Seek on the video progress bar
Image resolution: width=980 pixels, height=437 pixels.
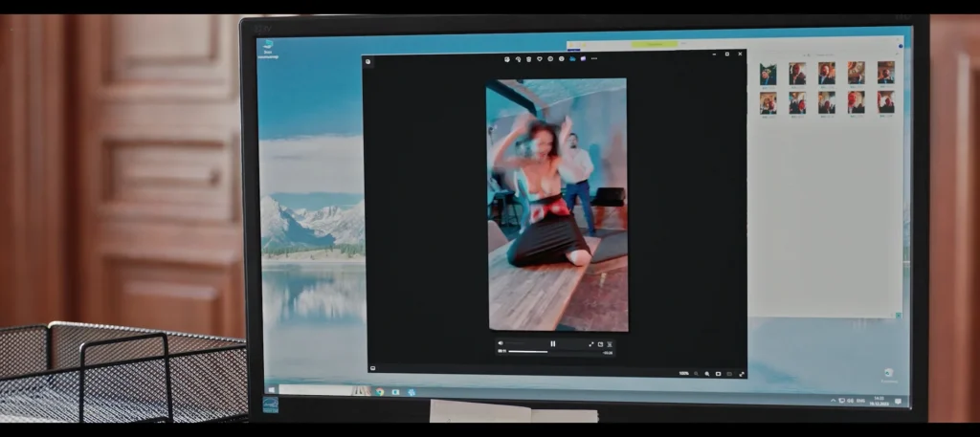pos(554,352)
